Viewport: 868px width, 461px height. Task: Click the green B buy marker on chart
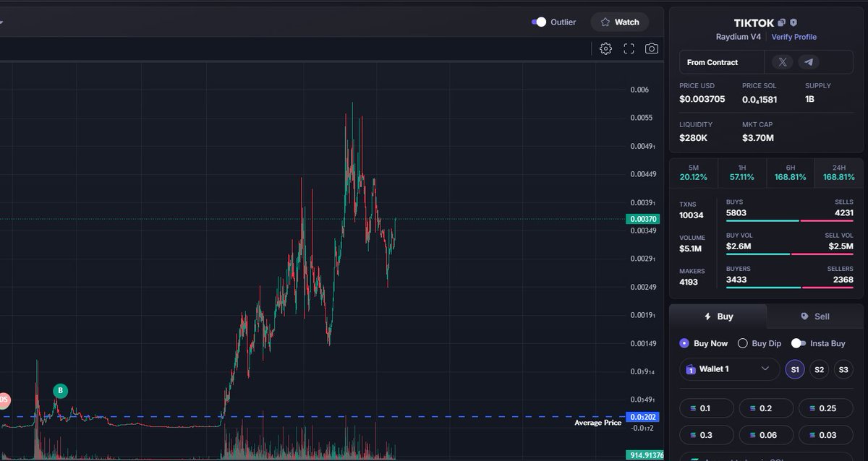60,391
